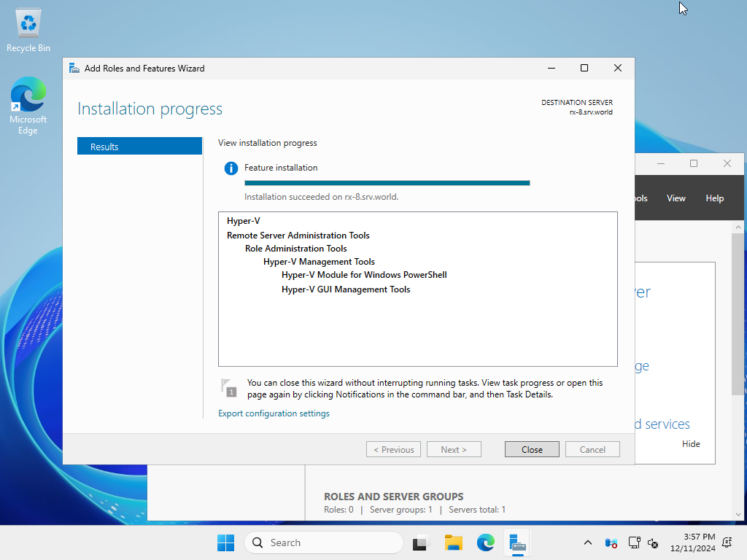
Task: Maximize the Add Roles and Features Wizard
Action: (x=584, y=68)
